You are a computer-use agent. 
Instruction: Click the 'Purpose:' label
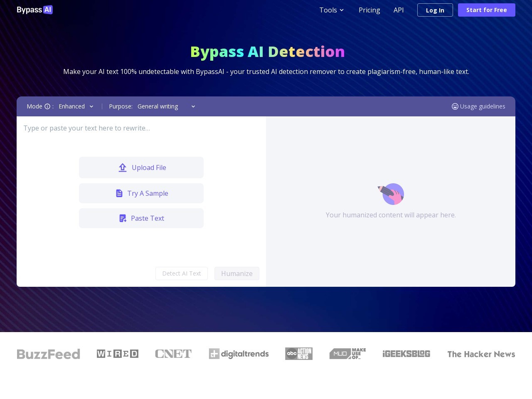[x=121, y=106]
